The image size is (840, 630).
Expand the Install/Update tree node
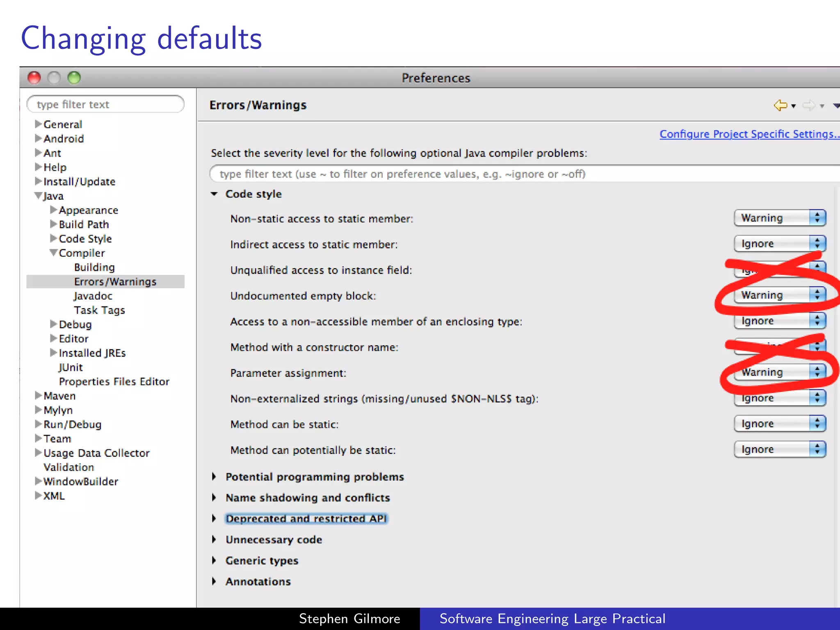pyautogui.click(x=39, y=181)
